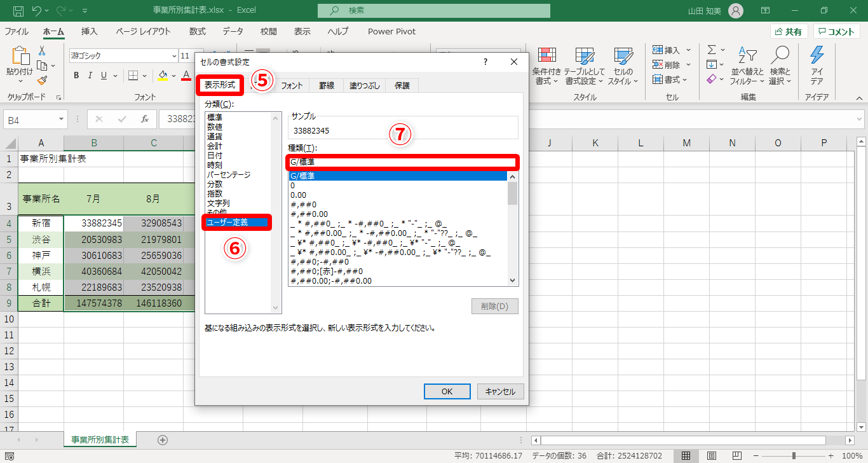Click the Insert Function fx icon
868x463 pixels.
[145, 119]
